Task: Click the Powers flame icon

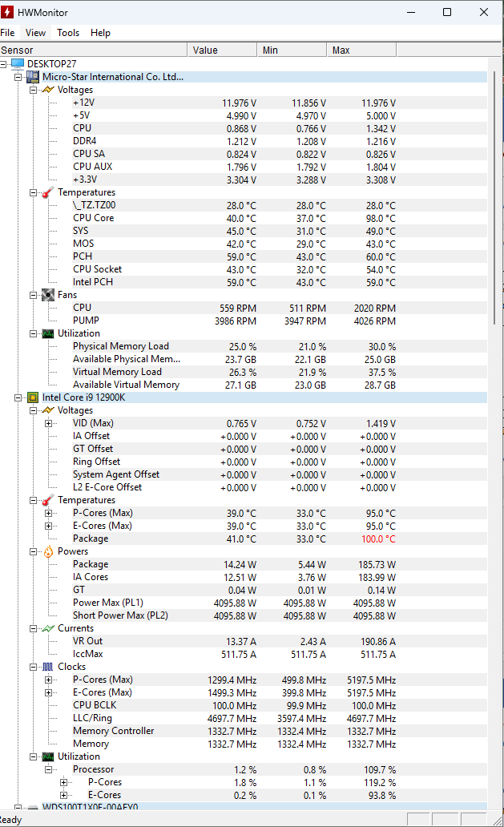Action: pyautogui.click(x=48, y=551)
